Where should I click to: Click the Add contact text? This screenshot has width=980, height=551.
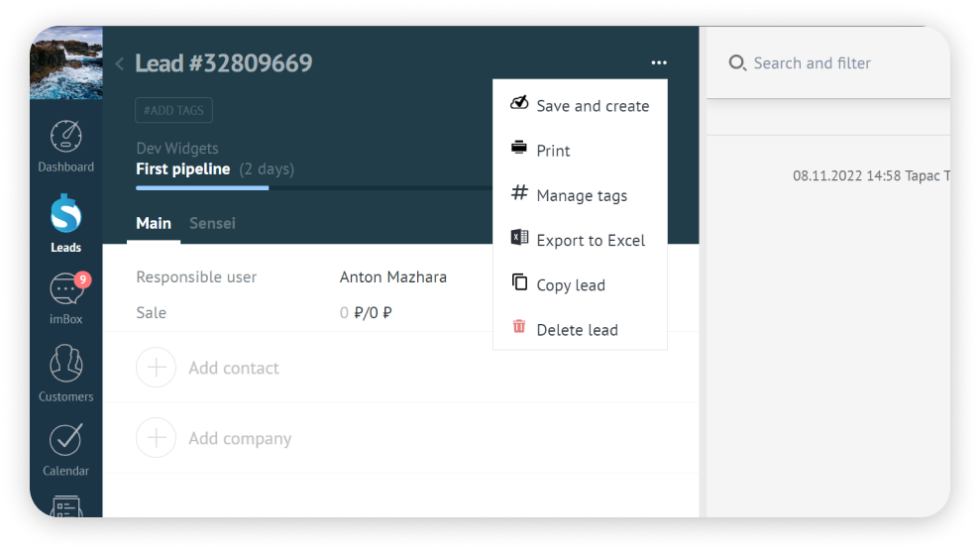[234, 368]
